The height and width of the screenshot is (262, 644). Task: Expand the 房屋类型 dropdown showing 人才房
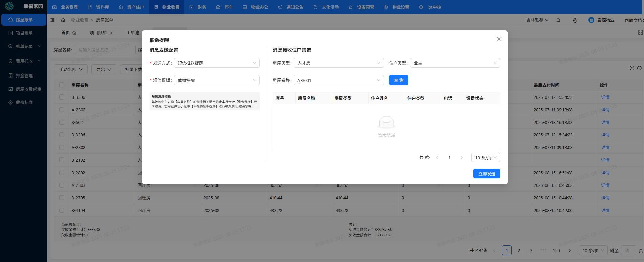point(338,63)
